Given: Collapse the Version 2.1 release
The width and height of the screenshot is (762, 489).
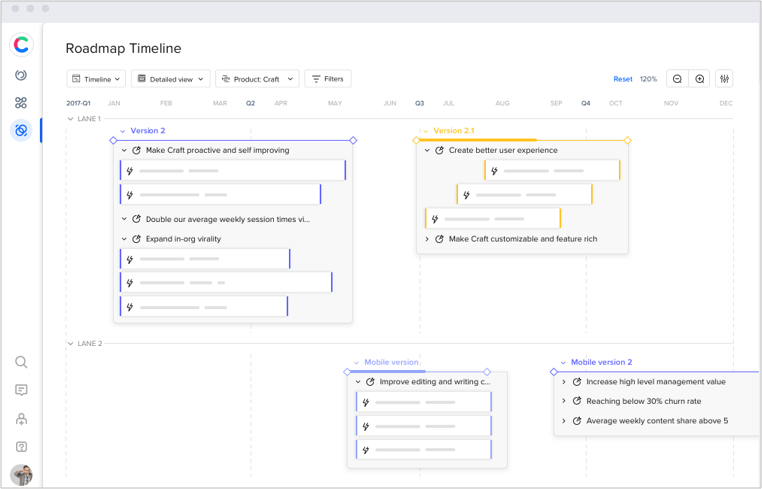Looking at the screenshot, I should 426,131.
